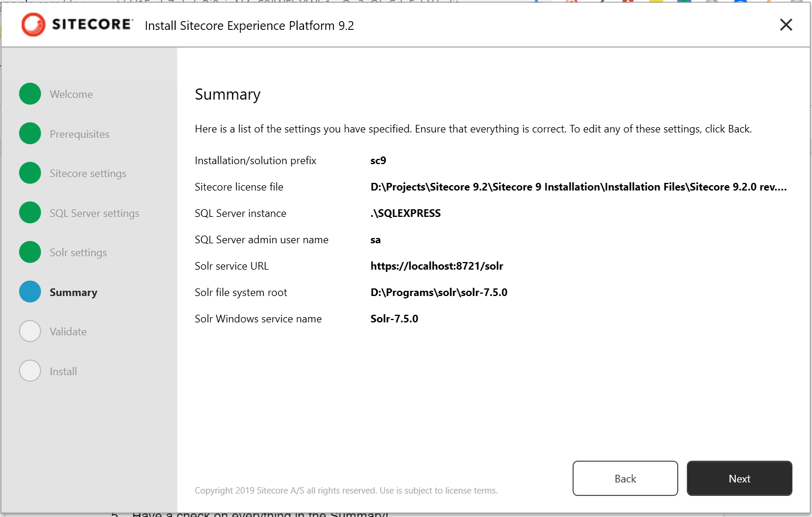Click the 'D:\Programs\solr\solr-7.5.0' value
Screen dimensions: 812x517
coord(439,292)
